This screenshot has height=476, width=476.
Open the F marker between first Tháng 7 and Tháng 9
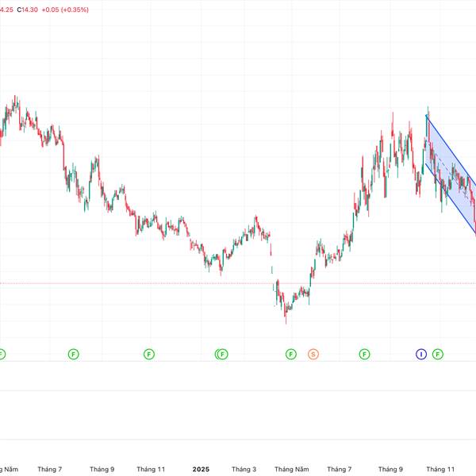pos(73,354)
